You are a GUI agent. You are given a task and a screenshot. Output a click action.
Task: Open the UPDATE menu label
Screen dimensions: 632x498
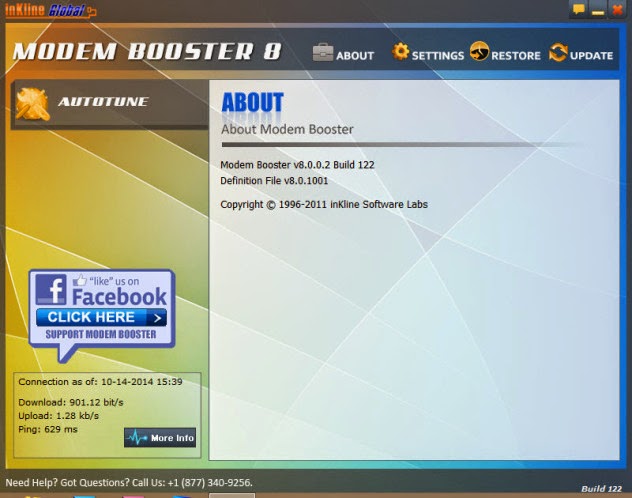coord(591,56)
